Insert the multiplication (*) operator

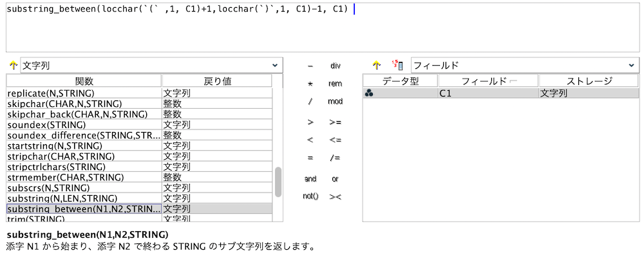point(310,84)
